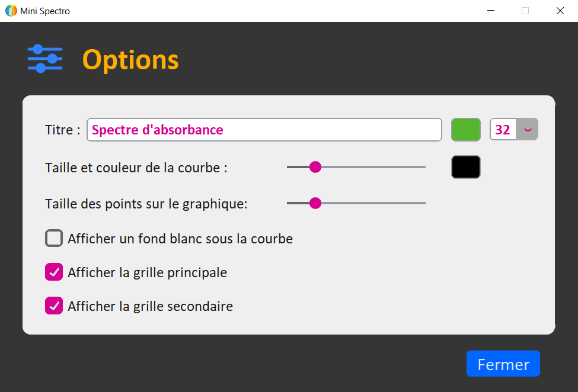Minimize the Mini Spectro window
This screenshot has height=392, width=578.
coord(491,11)
